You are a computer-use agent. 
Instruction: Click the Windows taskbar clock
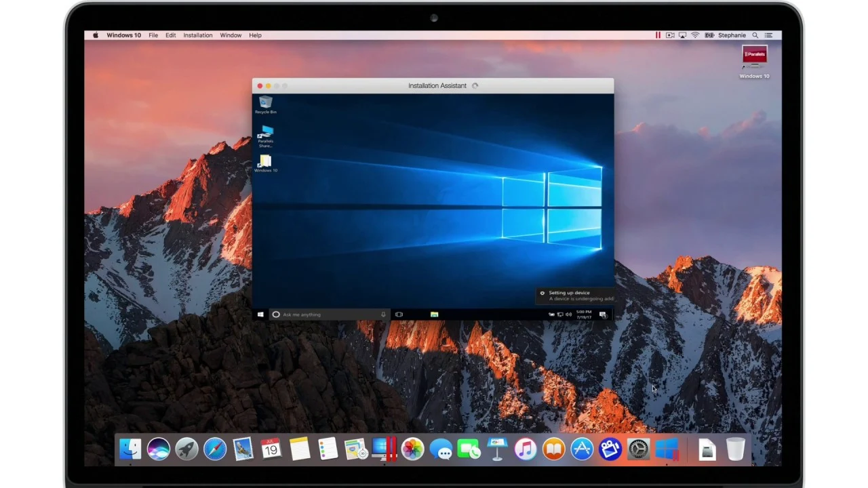(x=584, y=314)
